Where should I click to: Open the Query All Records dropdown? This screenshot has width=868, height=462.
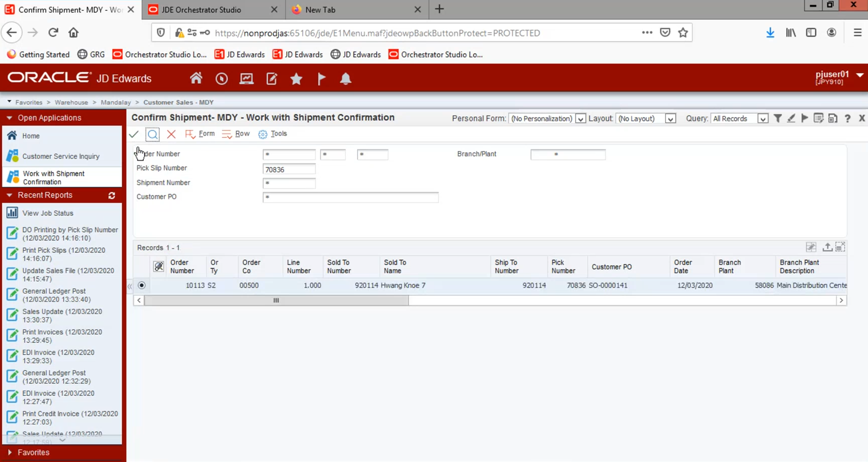coord(763,119)
